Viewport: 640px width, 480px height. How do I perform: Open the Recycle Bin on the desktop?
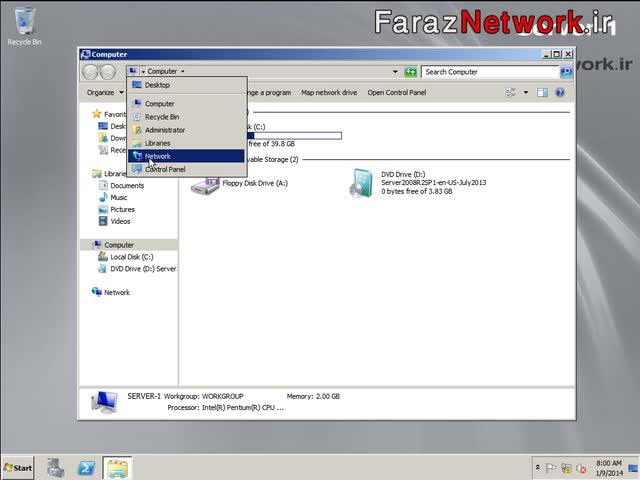pyautogui.click(x=24, y=27)
